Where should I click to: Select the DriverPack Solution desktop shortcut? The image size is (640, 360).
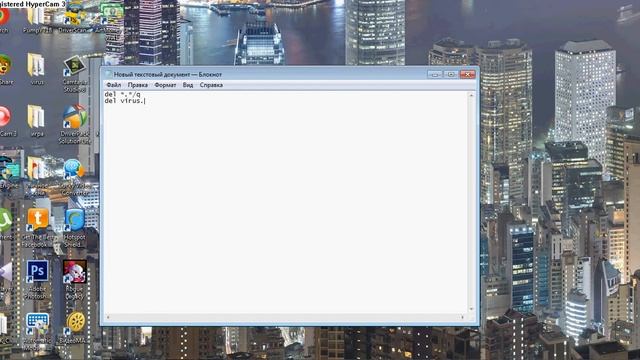[x=75, y=124]
